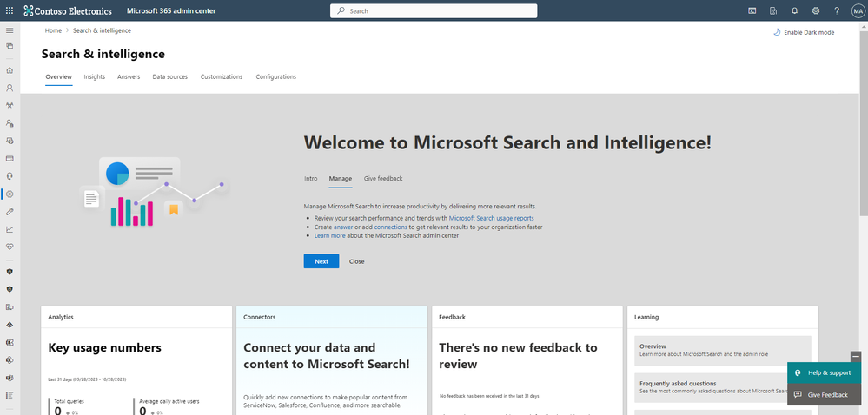The image size is (868, 415).
Task: Open the Setup wrench icon in sidebar
Action: click(x=10, y=212)
